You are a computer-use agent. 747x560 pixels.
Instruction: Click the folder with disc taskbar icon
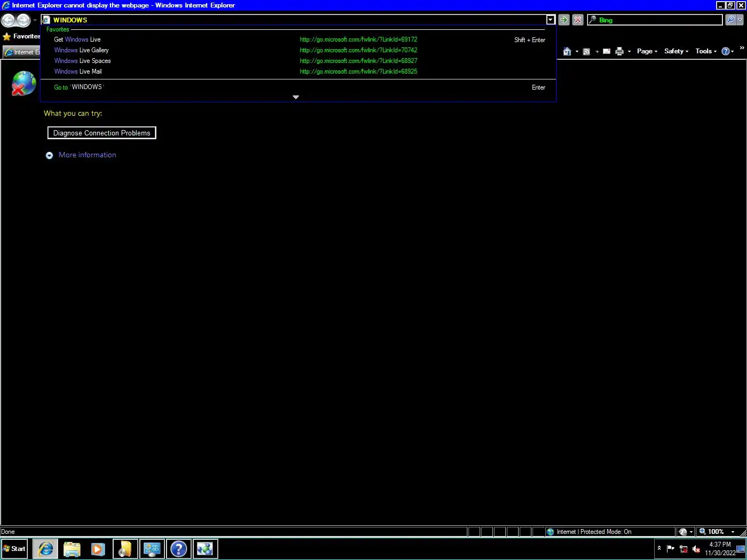pyautogui.click(x=125, y=549)
